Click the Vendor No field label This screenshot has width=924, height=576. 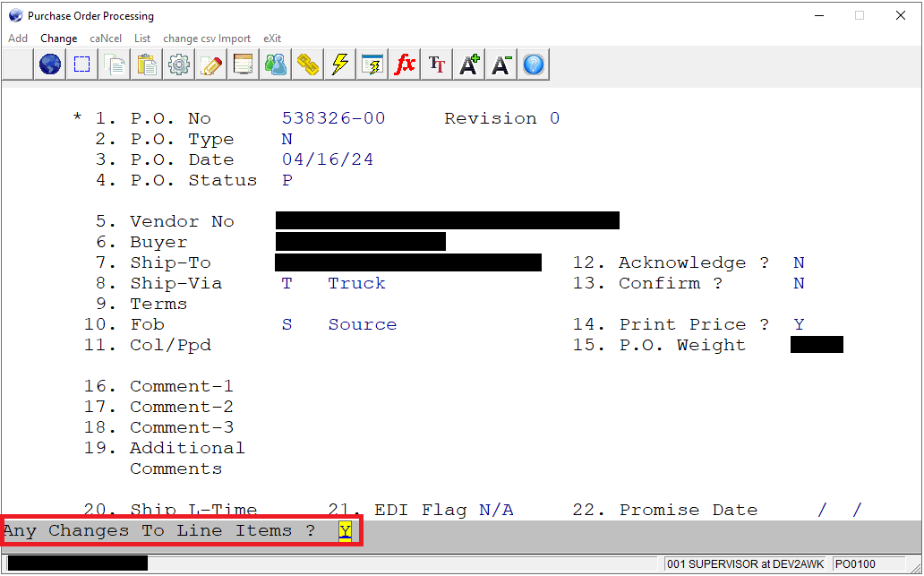182,221
